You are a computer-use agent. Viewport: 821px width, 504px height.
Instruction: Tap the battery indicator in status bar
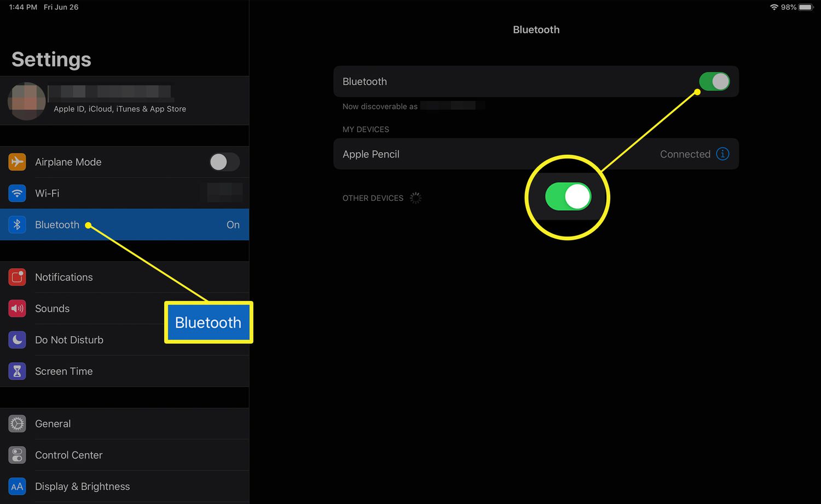[806, 7]
